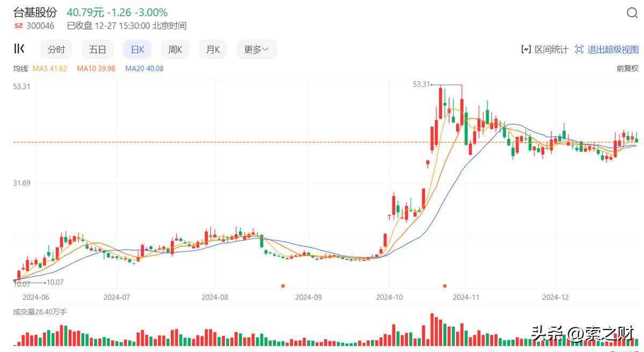
Task: Click the 53.31 peak price label on the chart
Action: pos(422,84)
